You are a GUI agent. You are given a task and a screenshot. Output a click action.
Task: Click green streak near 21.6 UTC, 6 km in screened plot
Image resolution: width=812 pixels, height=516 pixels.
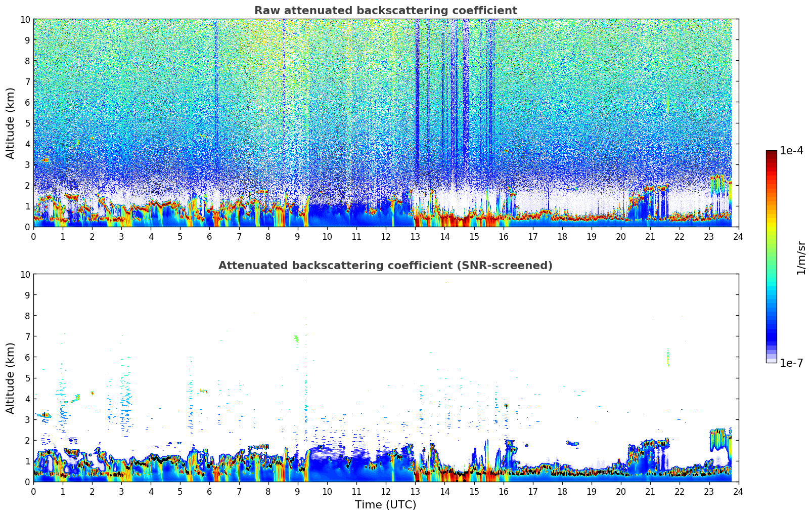click(x=668, y=357)
